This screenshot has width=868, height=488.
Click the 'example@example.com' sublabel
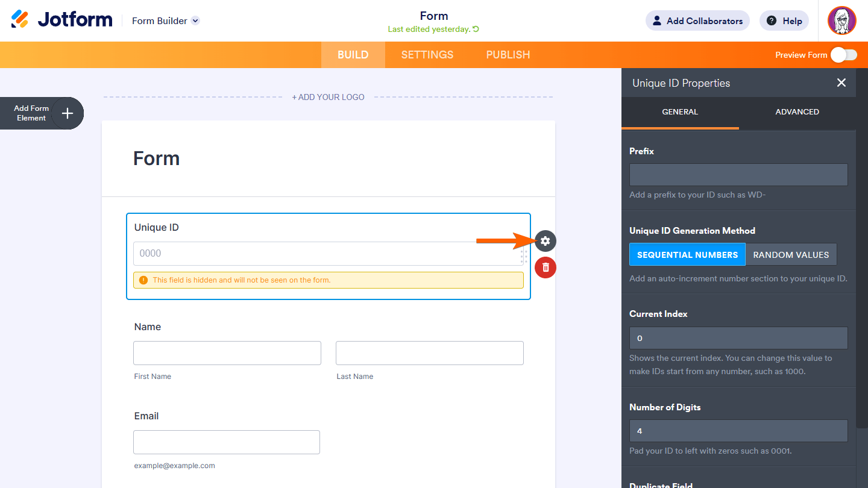point(175,466)
